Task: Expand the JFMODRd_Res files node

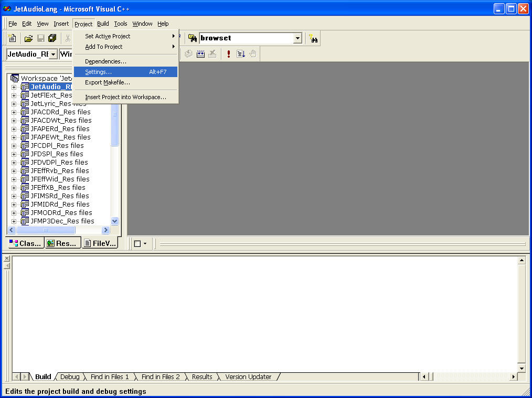Action: [x=14, y=213]
